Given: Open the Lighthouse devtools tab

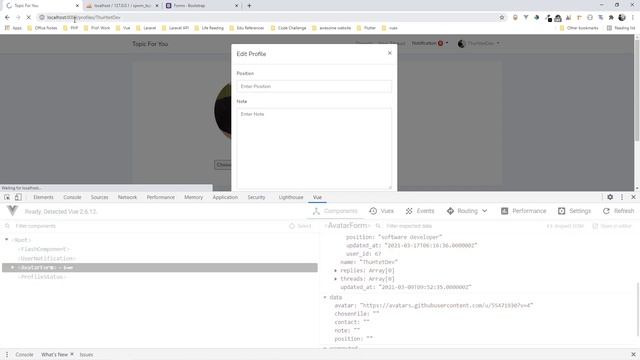Looking at the screenshot, I should click(291, 197).
